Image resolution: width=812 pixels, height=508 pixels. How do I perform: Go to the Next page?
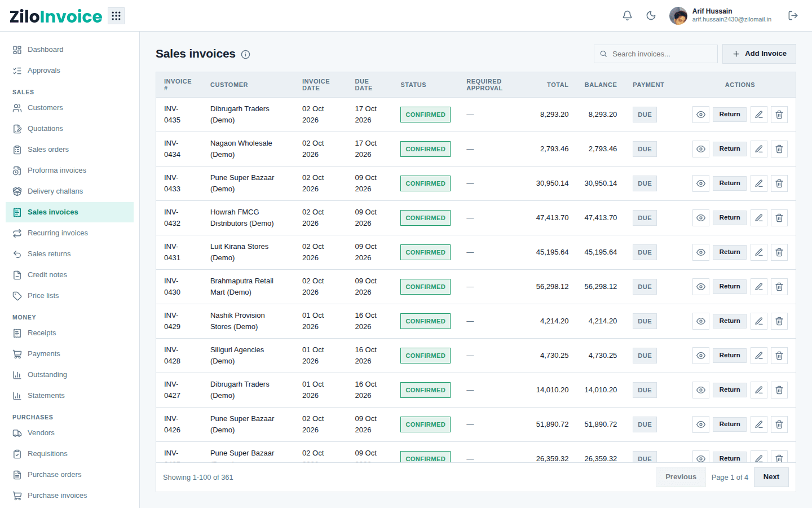coord(771,477)
